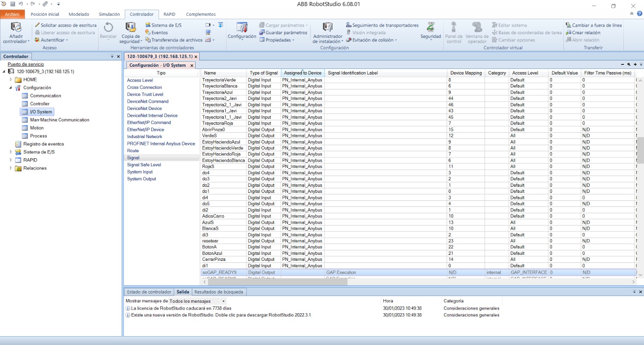Viewport: 644px width, 345px height.
Task: Sort by the Name column header
Action: pyautogui.click(x=223, y=73)
